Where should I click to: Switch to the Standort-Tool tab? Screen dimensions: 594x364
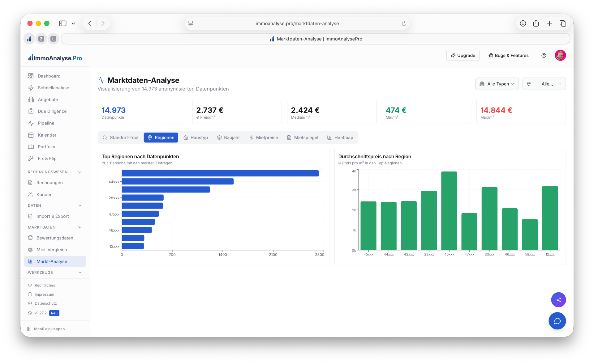(121, 138)
